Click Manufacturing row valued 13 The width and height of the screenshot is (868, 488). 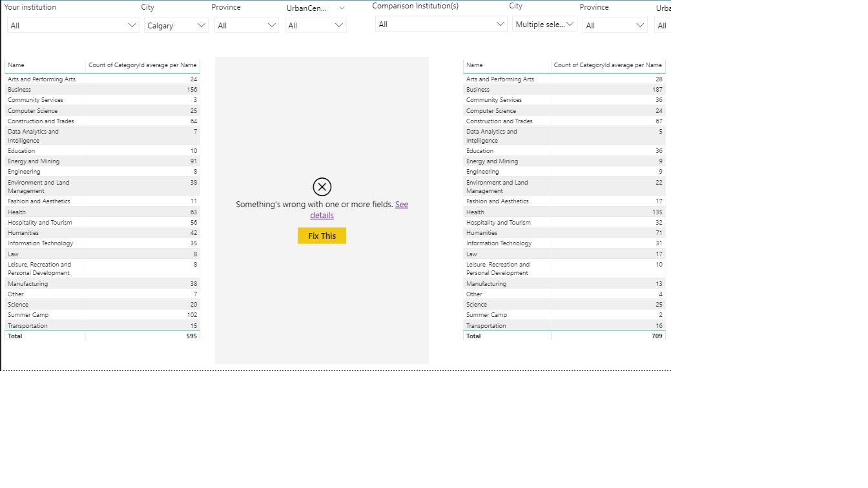tap(564, 284)
